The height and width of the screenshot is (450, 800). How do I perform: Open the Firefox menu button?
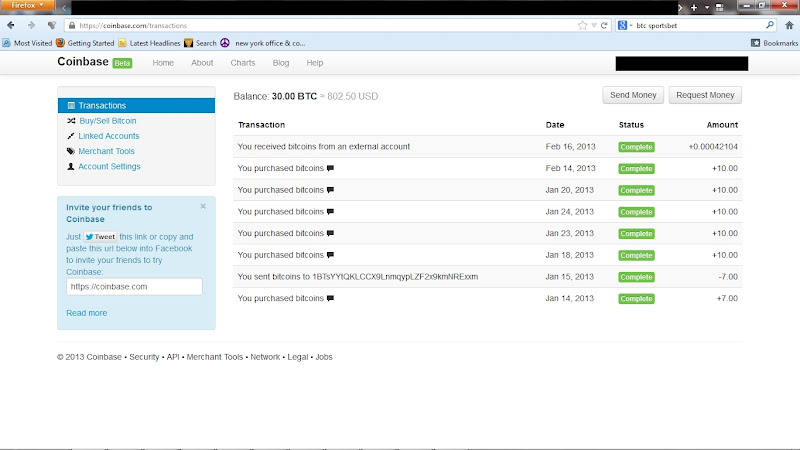tap(28, 5)
